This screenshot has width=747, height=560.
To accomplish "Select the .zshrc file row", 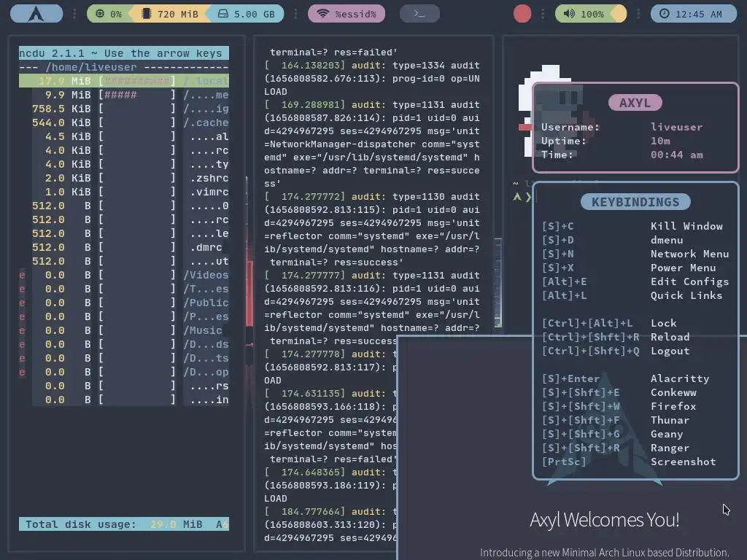I will 124,178.
